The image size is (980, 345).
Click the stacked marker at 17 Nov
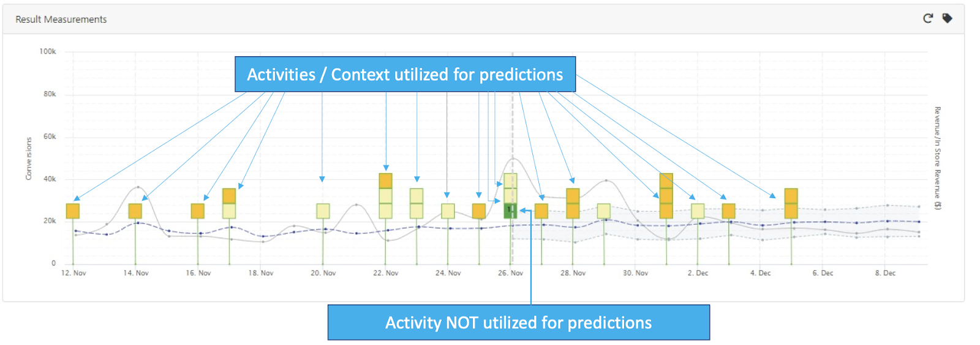tap(229, 204)
